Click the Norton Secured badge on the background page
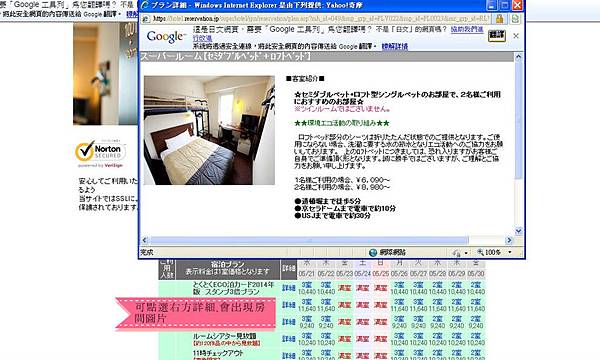This screenshot has width=600, height=360. pos(100,153)
